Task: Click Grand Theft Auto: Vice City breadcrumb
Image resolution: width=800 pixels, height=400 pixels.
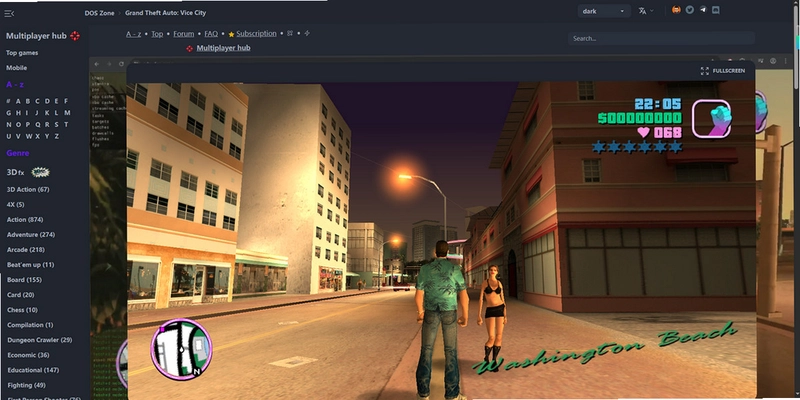Action: click(x=166, y=13)
